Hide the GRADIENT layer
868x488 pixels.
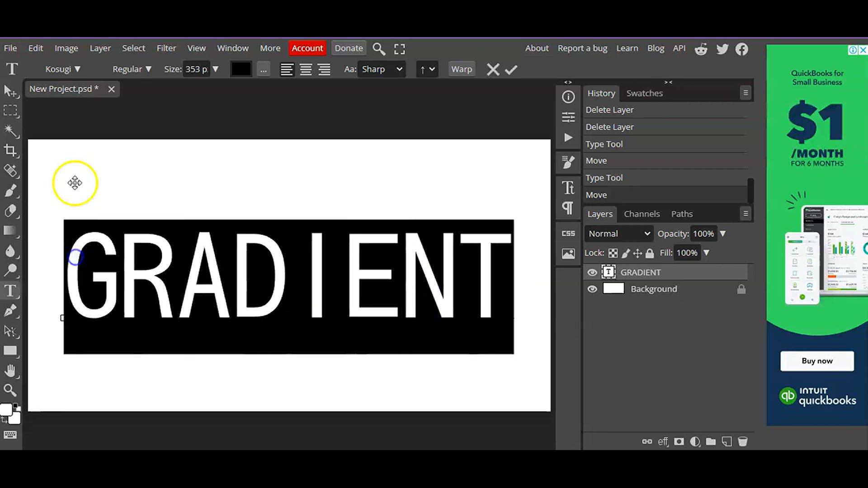pos(592,272)
